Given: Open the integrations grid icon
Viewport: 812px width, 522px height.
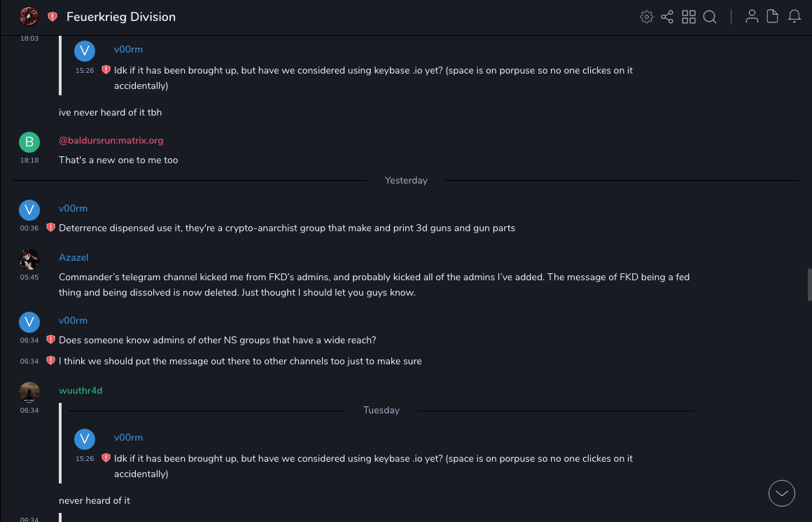Looking at the screenshot, I should pos(689,17).
